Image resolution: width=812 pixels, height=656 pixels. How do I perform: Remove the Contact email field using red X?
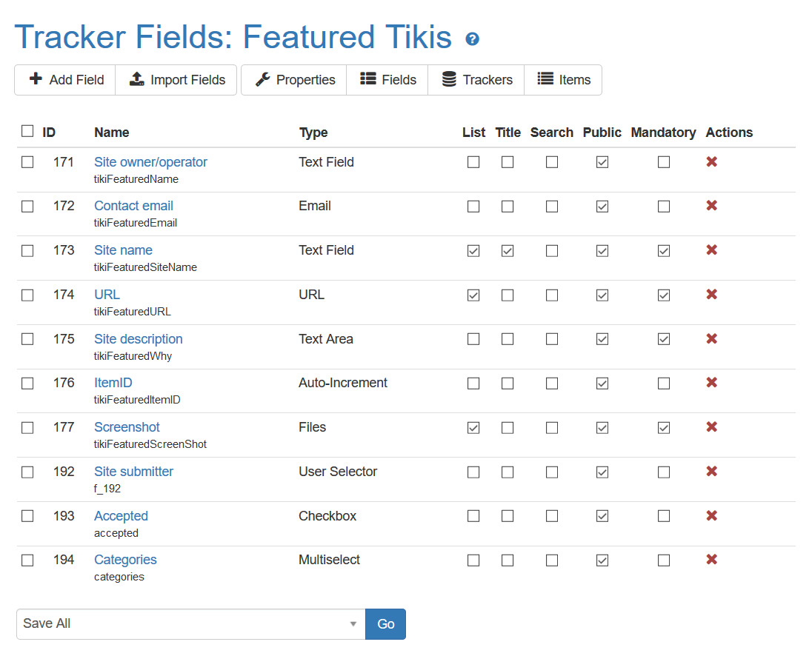[x=711, y=206]
